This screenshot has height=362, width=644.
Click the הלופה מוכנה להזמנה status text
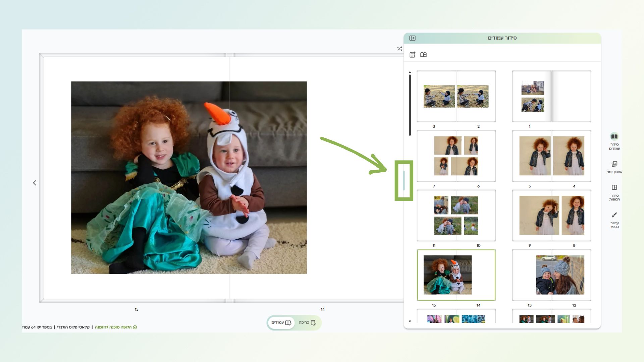[113, 327]
